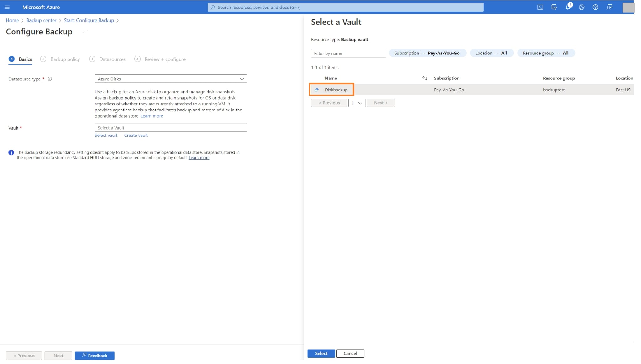Click Next button in Configure Backup footer
This screenshot has height=364, width=641.
(x=58, y=356)
